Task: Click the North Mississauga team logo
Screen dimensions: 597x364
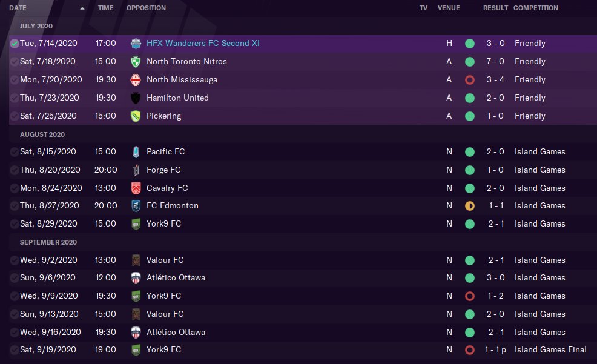Action: 136,80
